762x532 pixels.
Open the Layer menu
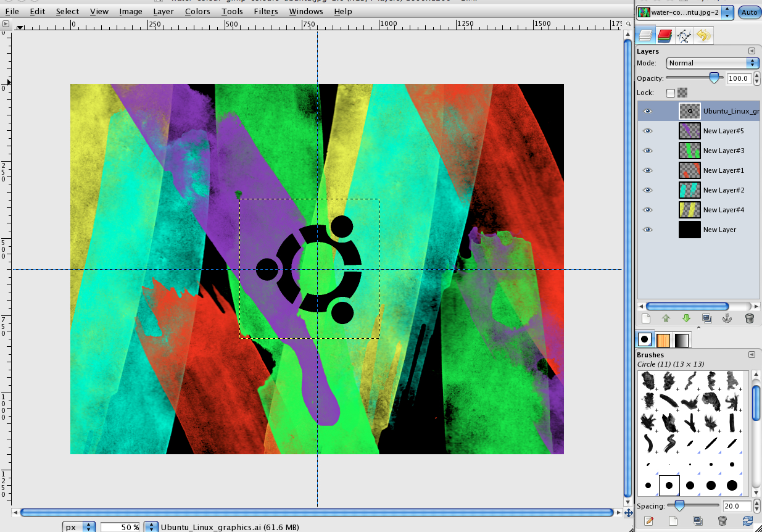(x=164, y=11)
